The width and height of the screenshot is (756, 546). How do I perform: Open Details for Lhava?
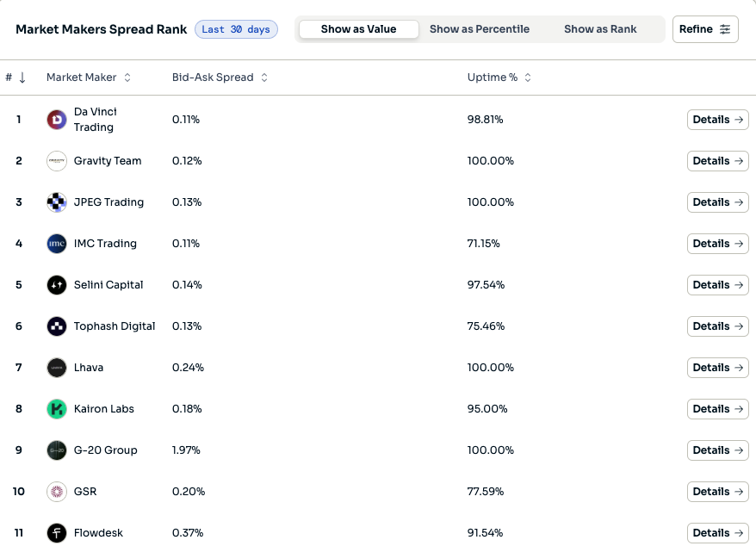(x=718, y=368)
